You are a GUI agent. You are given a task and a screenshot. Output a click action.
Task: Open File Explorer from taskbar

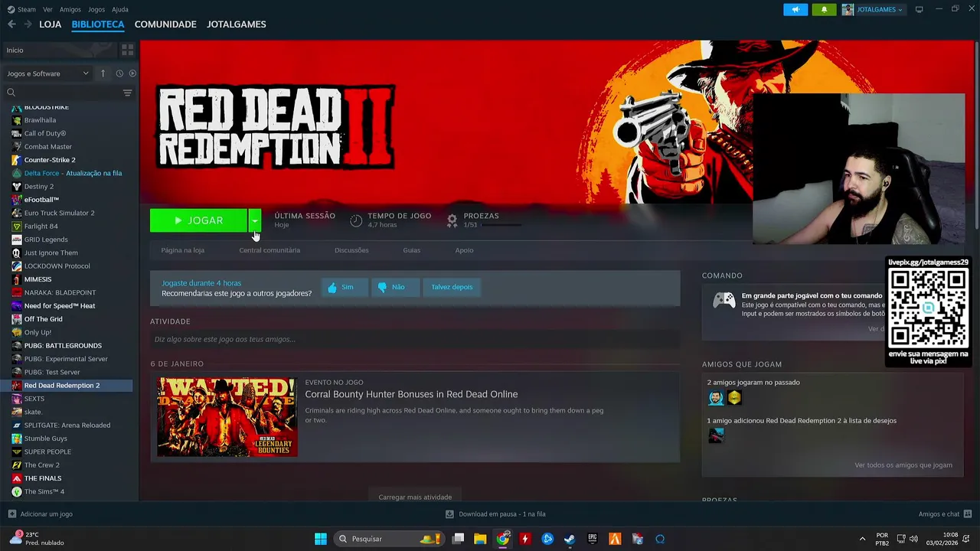pyautogui.click(x=480, y=539)
